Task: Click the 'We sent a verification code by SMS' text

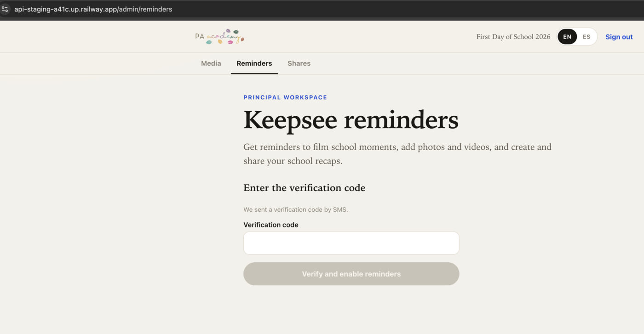Action: (x=296, y=209)
